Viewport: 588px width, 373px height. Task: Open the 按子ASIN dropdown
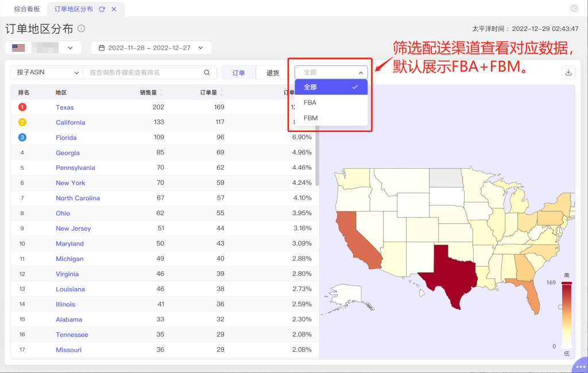(47, 72)
